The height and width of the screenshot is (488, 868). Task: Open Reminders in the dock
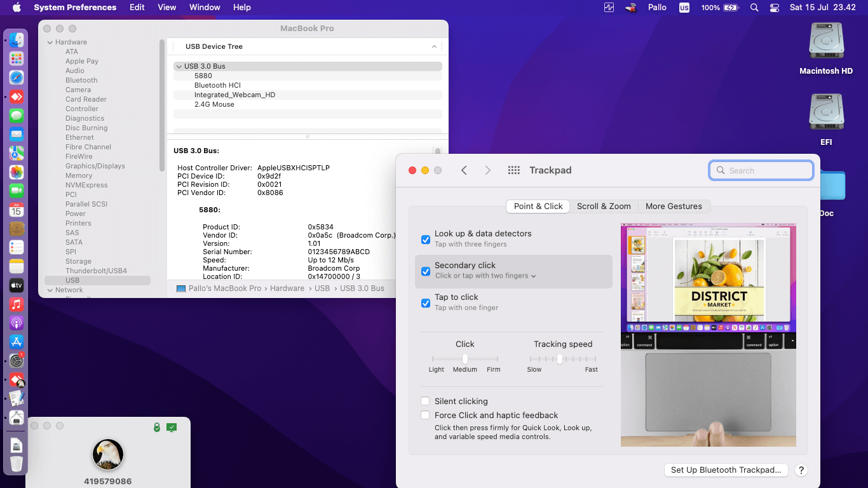(17, 247)
